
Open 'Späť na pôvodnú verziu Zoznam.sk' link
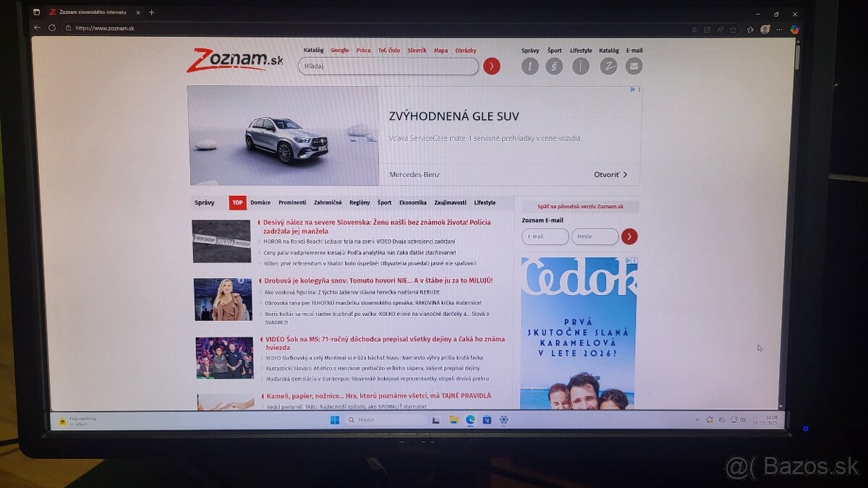[581, 205]
